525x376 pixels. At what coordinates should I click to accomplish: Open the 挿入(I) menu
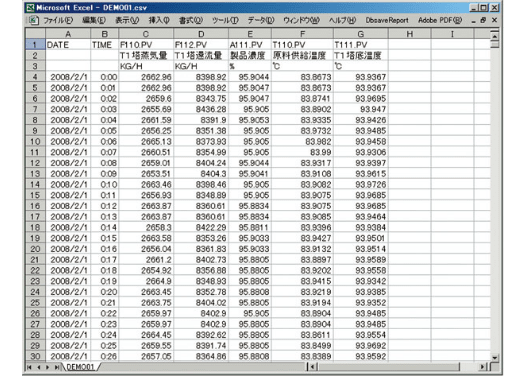(x=159, y=20)
